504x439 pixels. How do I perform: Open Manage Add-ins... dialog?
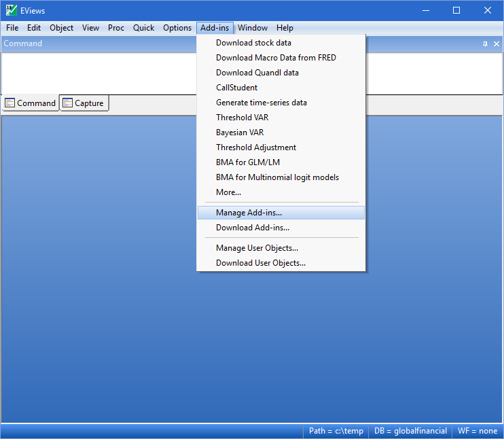[x=249, y=213]
